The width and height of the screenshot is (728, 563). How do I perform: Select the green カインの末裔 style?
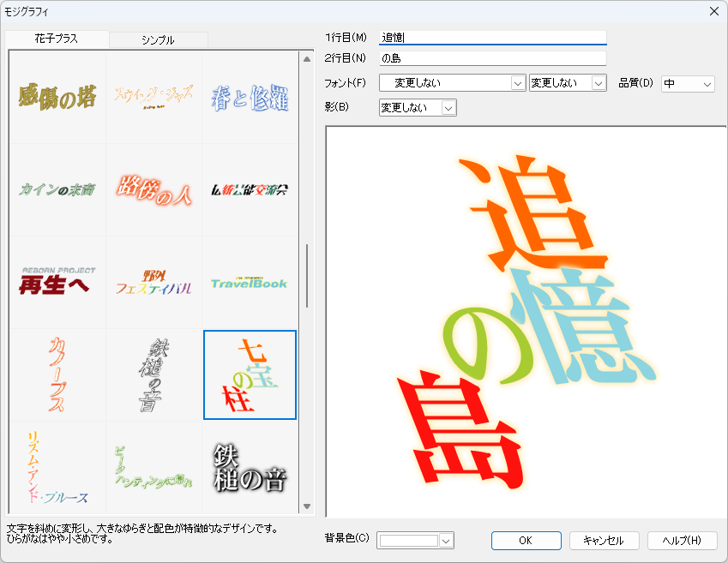[x=57, y=190]
